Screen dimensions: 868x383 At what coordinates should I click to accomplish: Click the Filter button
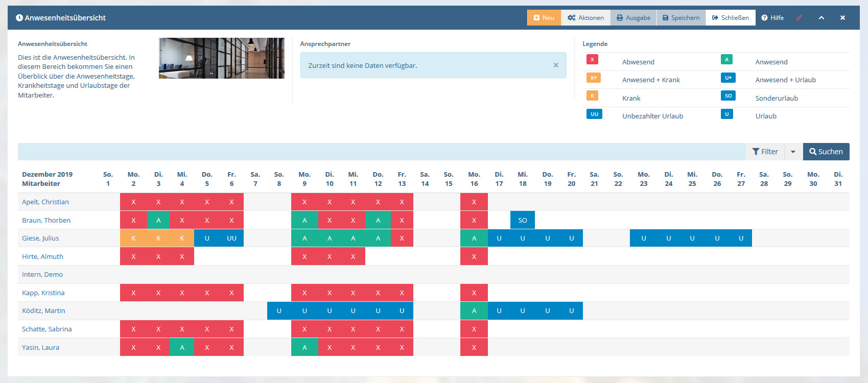(765, 152)
